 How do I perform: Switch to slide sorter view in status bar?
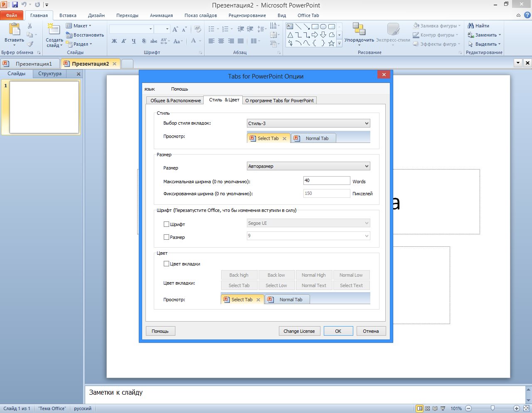click(427, 408)
